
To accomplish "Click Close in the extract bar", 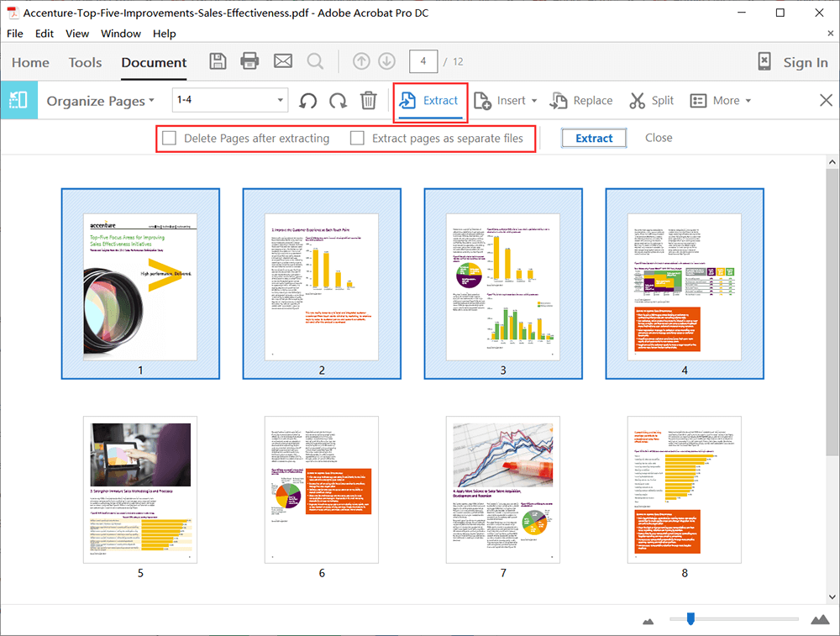I will pos(659,138).
